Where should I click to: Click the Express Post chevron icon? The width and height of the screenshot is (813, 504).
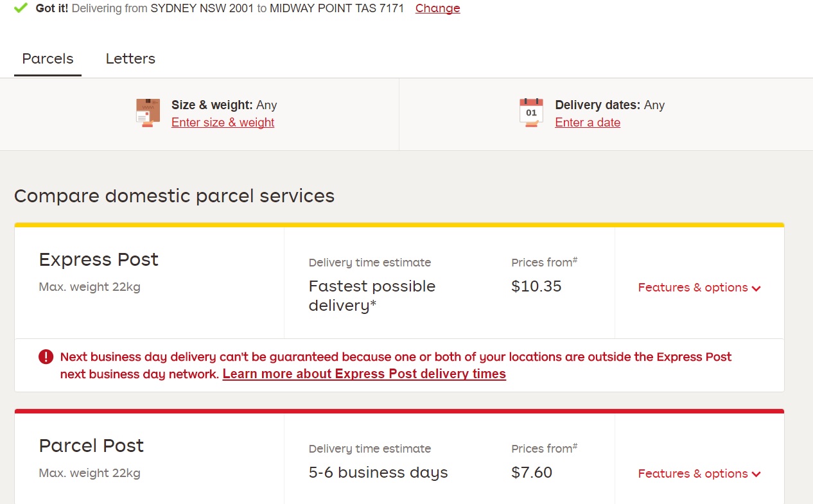[756, 288]
